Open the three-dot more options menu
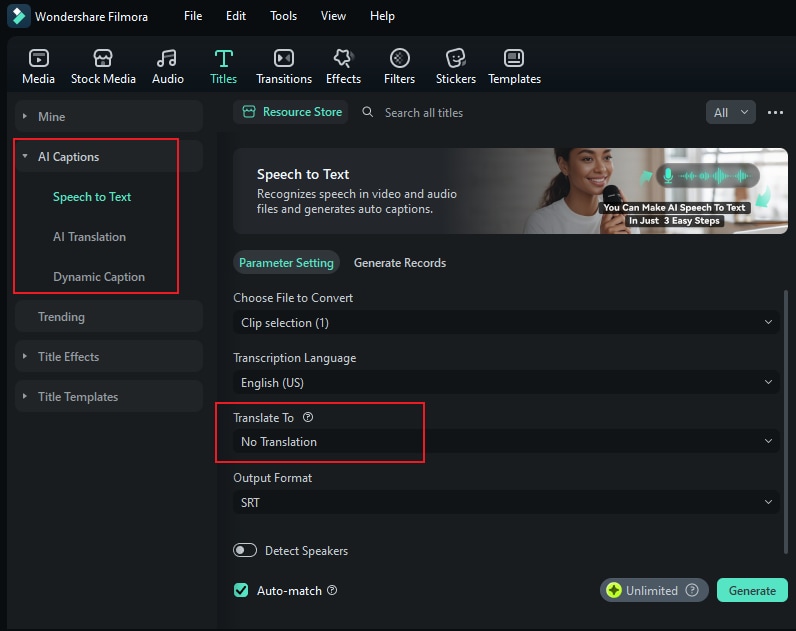Screen dimensions: 796x631 [775, 112]
